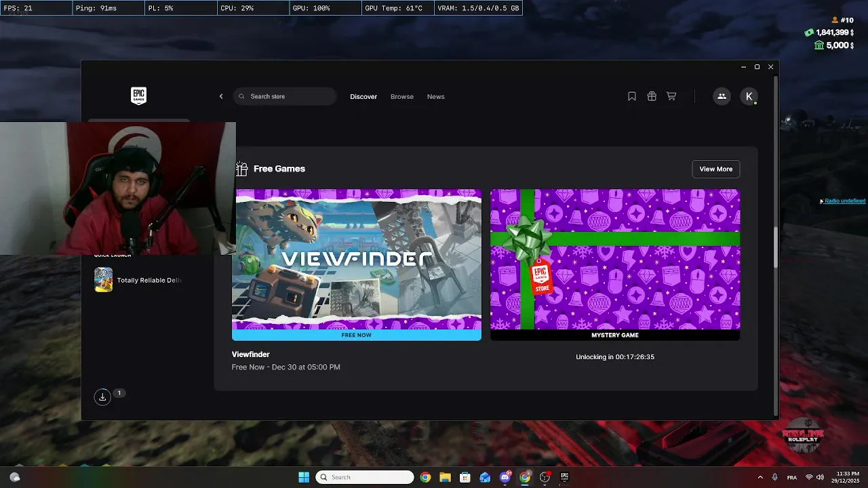The image size is (868, 488).
Task: Open the Outlook mail taskbar icon
Action: click(x=485, y=477)
